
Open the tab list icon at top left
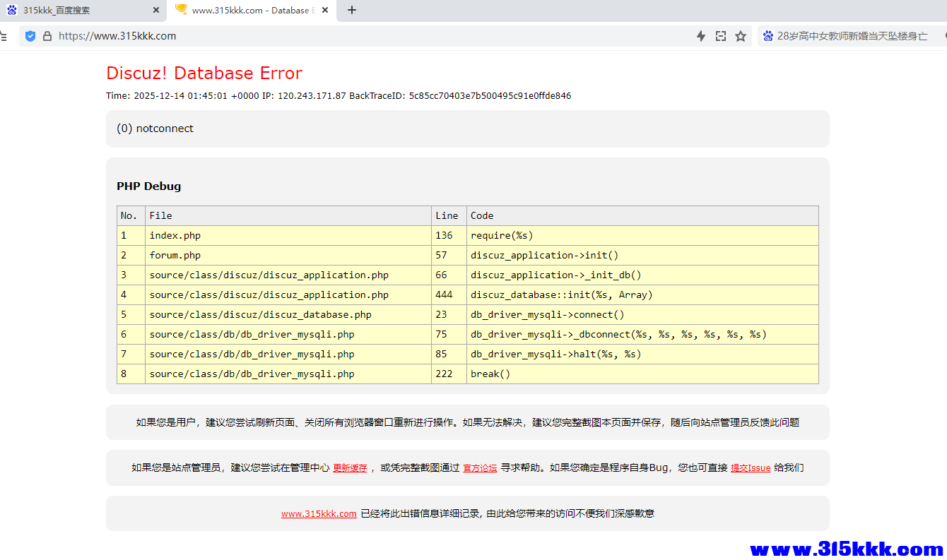[6, 35]
